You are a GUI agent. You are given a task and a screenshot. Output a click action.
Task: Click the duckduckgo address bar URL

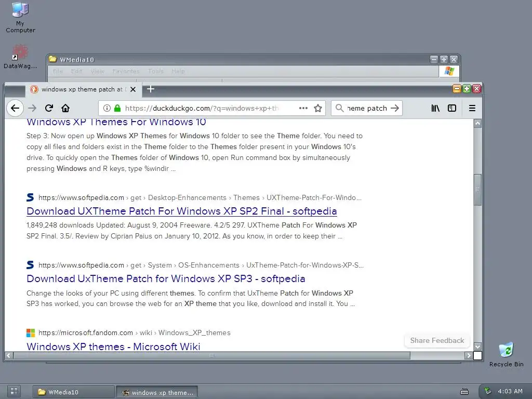(x=202, y=108)
